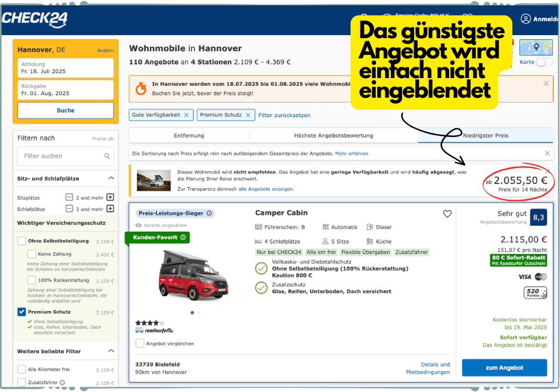
Task: Decrease Schlafplätze with minus icon
Action: coord(69,209)
